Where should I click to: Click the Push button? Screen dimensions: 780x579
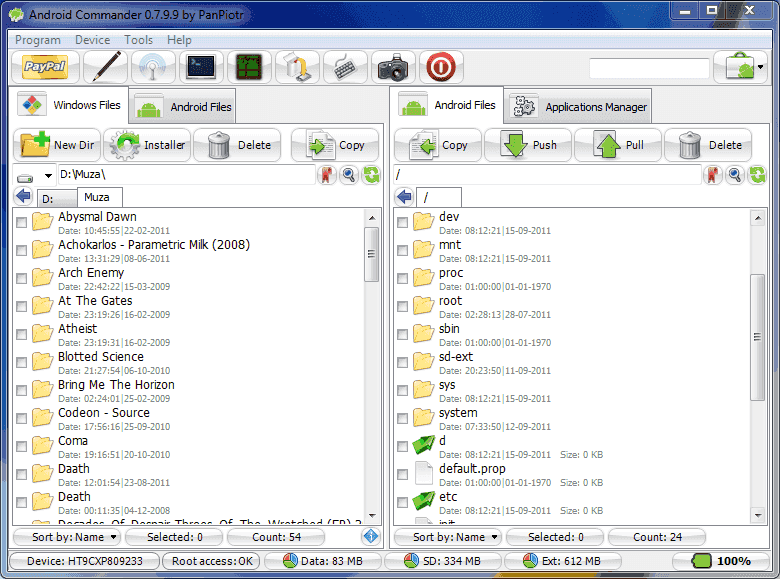528,145
